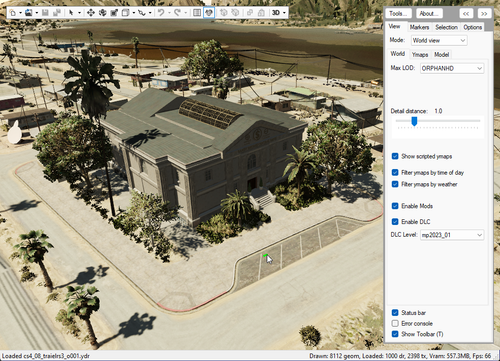Open the Mode World view dropdown

(439, 40)
